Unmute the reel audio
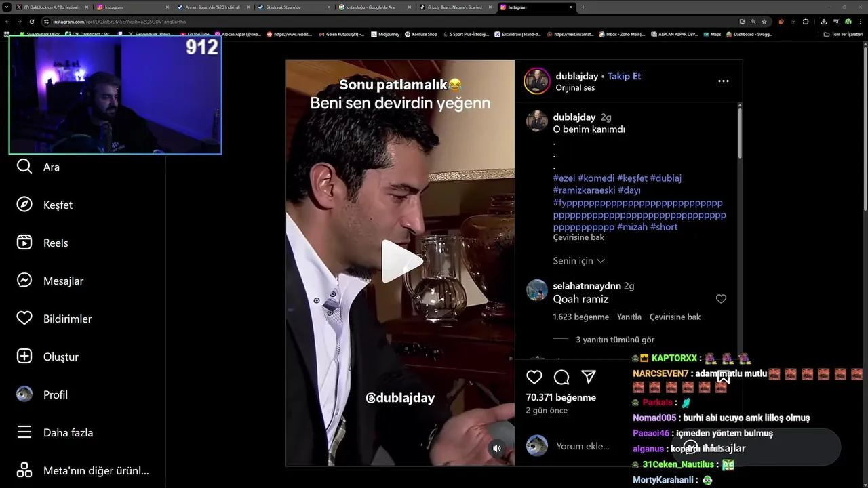Screen dimensions: 868x488 tap(497, 448)
